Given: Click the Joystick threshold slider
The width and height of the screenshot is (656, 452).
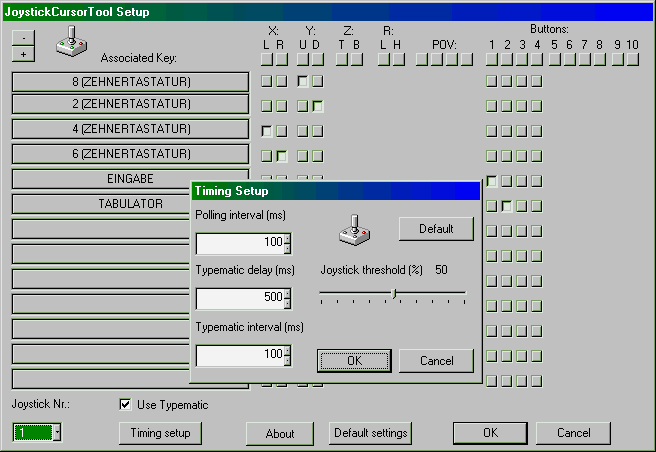Looking at the screenshot, I should 394,293.
